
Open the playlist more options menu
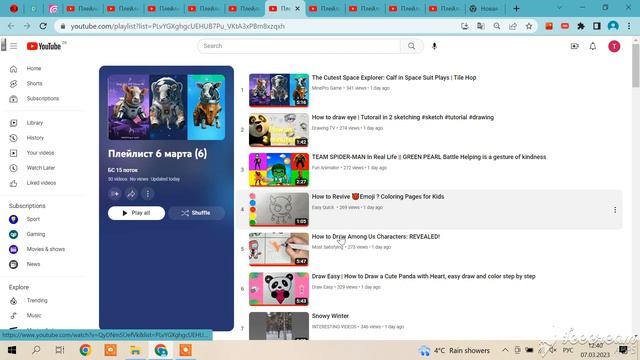click(x=148, y=194)
